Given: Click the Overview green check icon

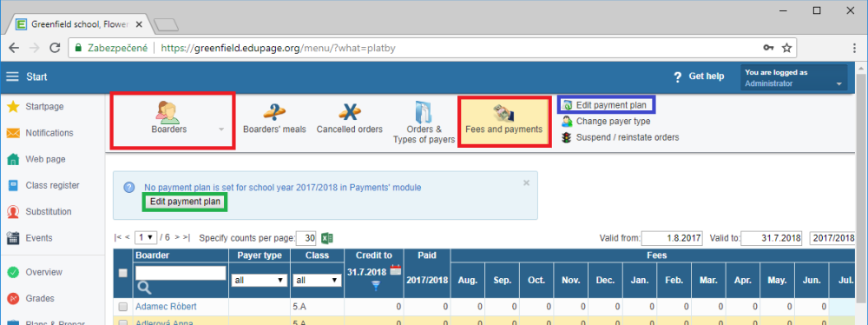Looking at the screenshot, I should point(13,272).
